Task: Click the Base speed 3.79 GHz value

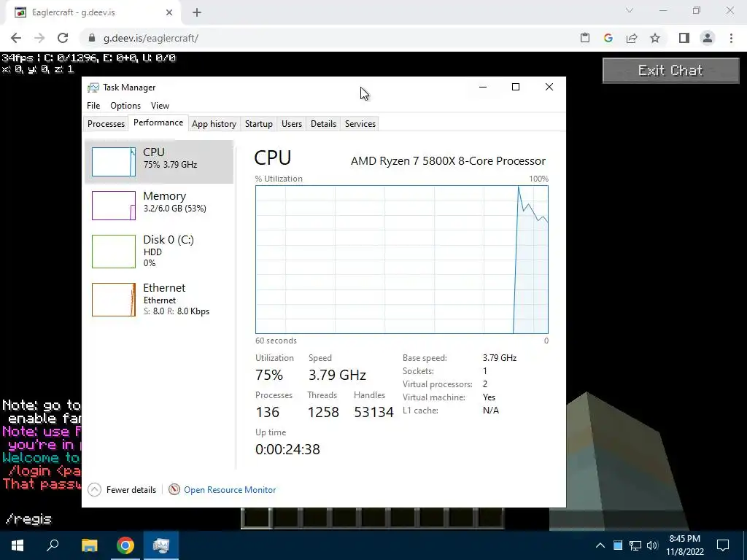Action: 499,357
